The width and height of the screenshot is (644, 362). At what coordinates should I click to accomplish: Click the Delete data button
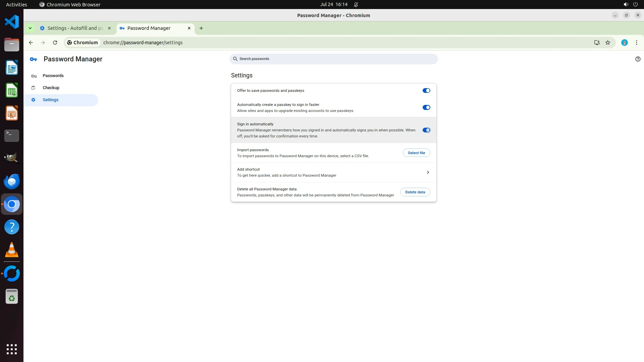[415, 192]
